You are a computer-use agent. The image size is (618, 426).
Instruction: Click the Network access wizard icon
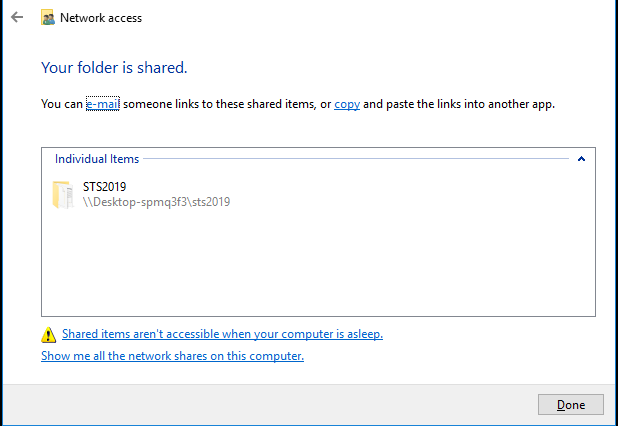coord(48,18)
